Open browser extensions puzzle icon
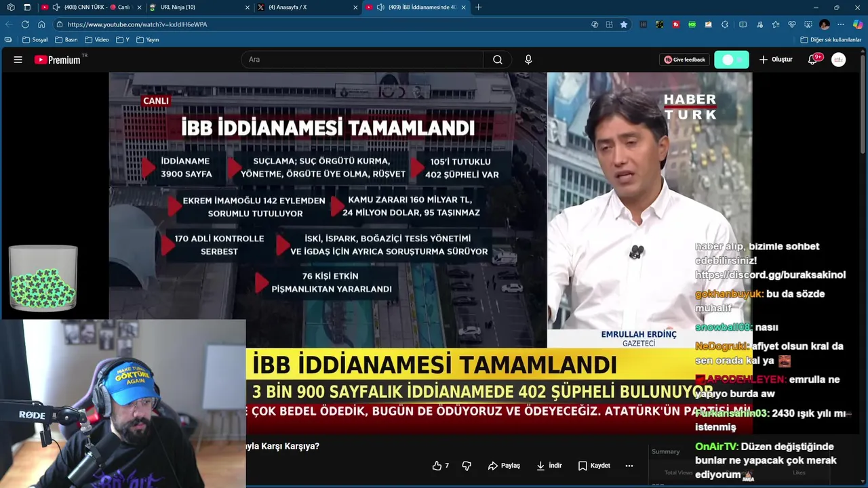868x488 pixels. pos(725,24)
